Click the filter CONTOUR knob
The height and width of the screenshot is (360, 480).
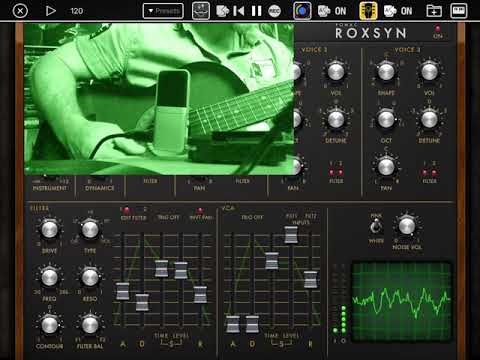point(49,325)
